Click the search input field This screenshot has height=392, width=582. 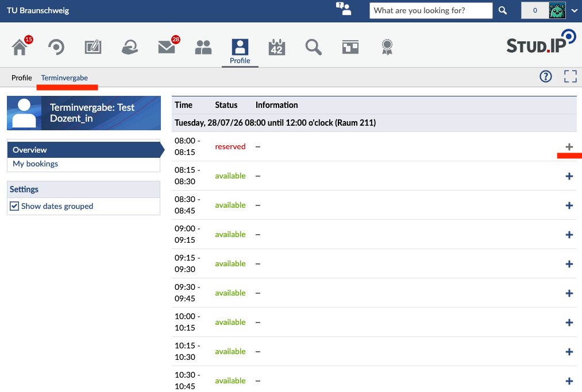pos(431,10)
